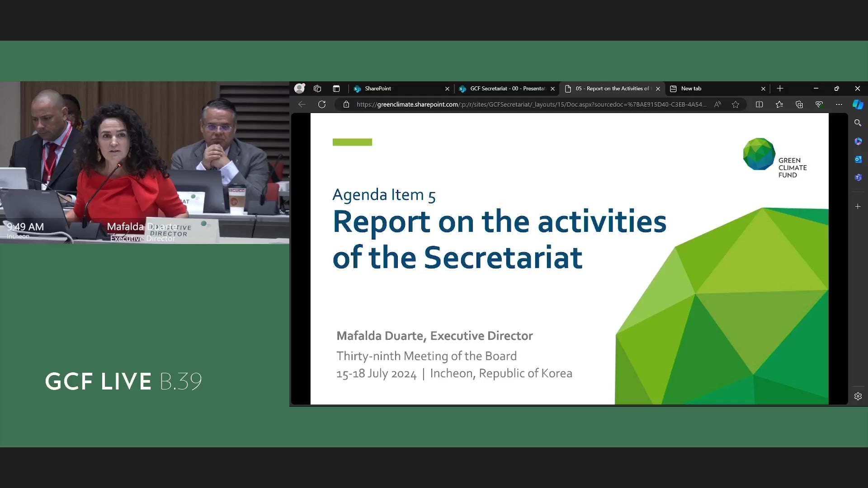The width and height of the screenshot is (868, 488).
Task: Click the speaker video feed
Action: click(x=145, y=163)
